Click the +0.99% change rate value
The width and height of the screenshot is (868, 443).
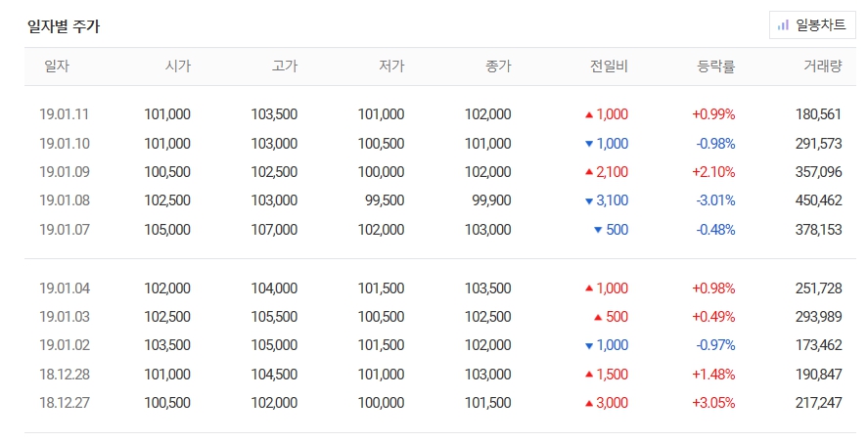[713, 114]
